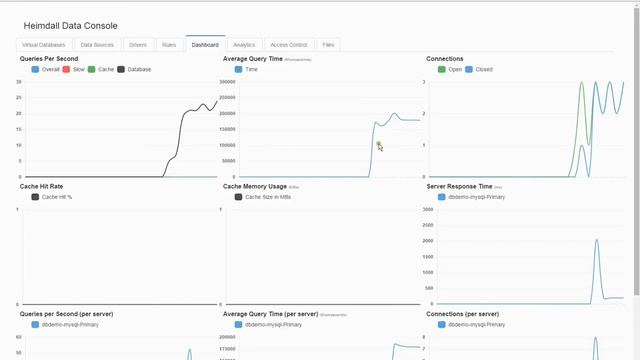640x360 pixels.
Task: Click the Cache Hit Rate heading
Action: [x=41, y=186]
